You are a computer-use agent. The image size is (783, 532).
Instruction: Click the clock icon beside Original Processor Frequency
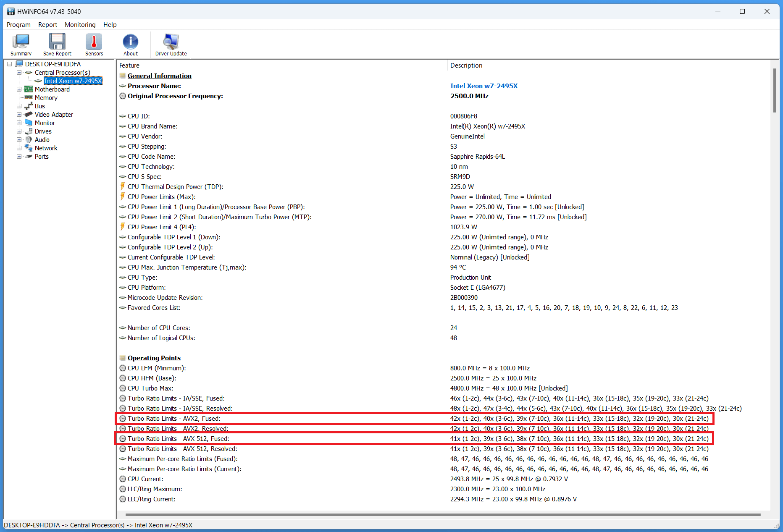(123, 96)
